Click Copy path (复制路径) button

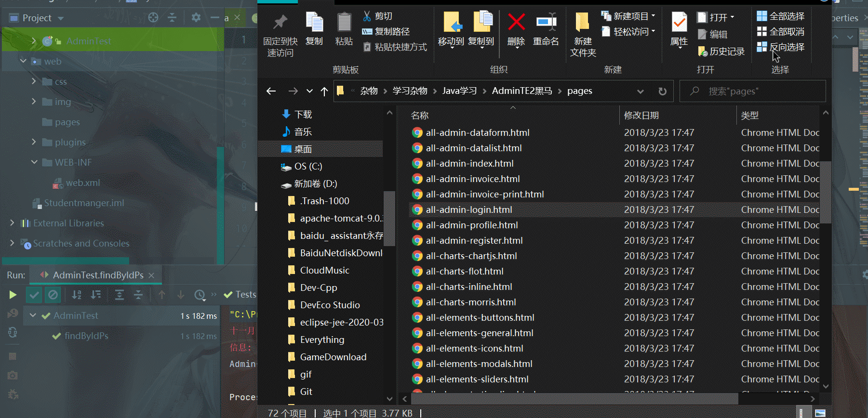point(386,32)
